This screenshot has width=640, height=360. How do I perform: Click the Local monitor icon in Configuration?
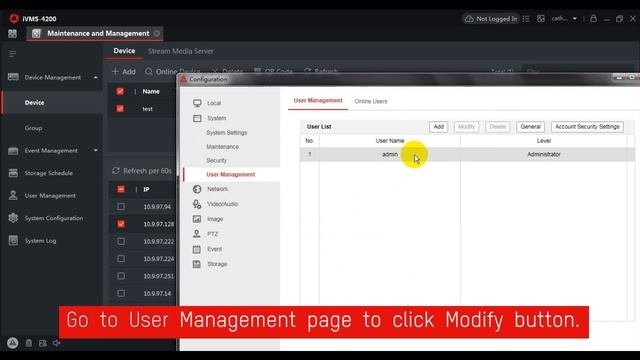coord(197,103)
